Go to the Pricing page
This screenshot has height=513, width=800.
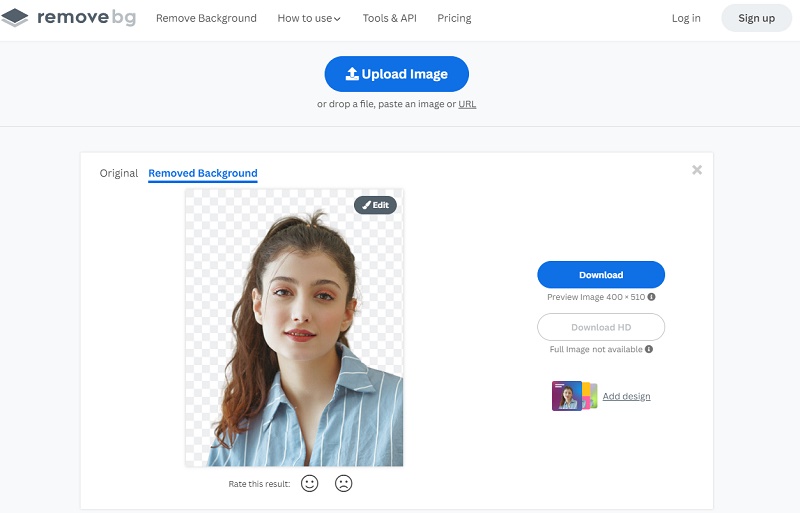tap(454, 18)
